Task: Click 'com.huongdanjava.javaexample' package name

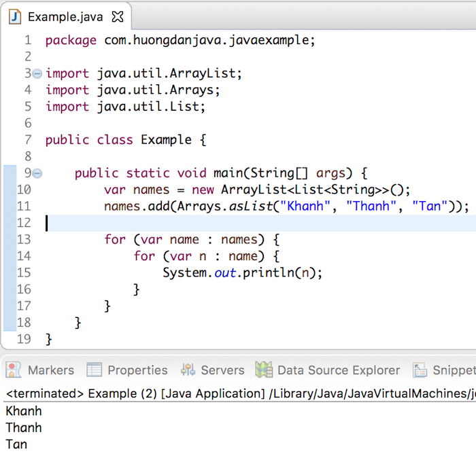Action: click(x=207, y=40)
